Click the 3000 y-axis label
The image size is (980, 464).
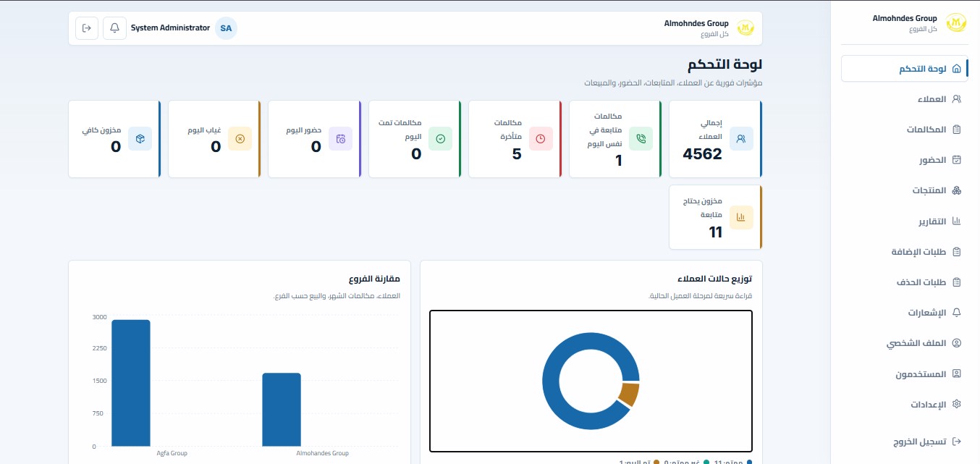[99, 317]
